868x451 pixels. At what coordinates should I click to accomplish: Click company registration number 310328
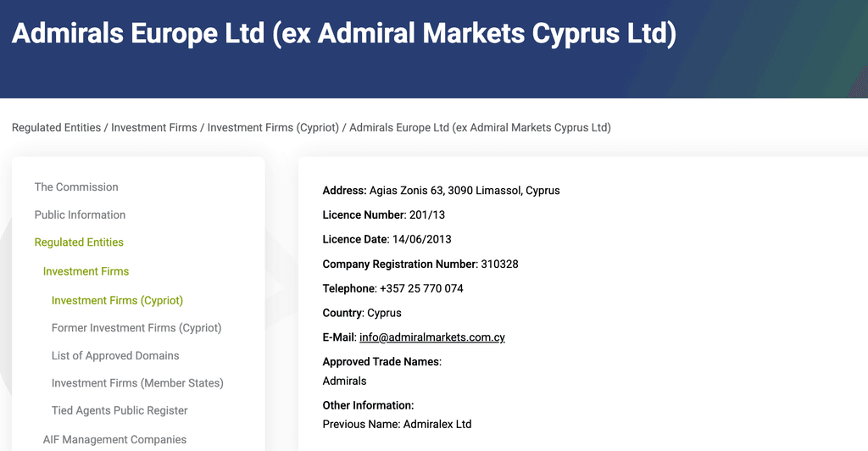point(499,264)
